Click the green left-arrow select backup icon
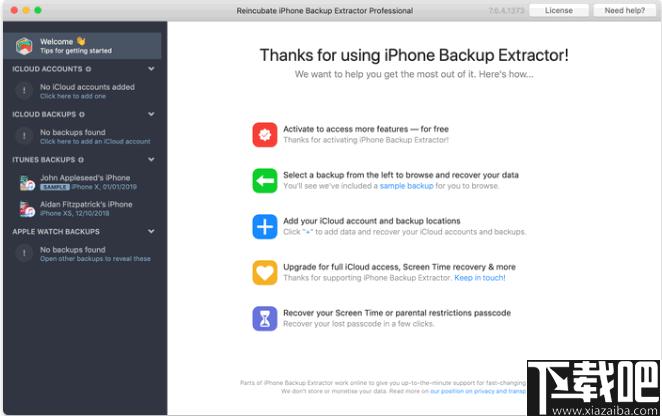662x416 pixels. click(265, 181)
